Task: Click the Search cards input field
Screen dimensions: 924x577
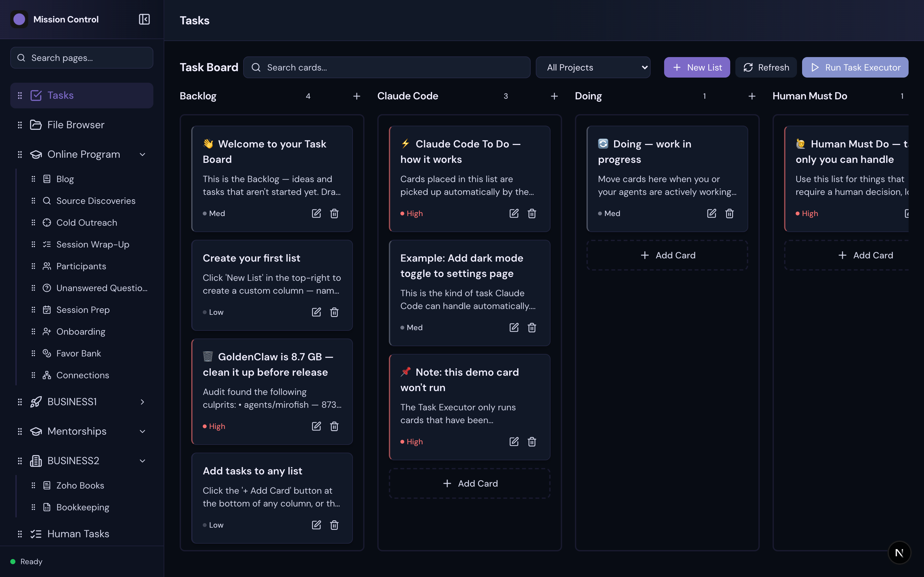Action: click(x=386, y=67)
